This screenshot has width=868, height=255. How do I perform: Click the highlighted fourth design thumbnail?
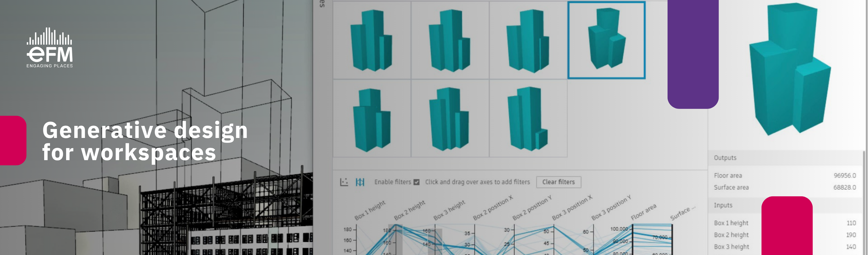(x=606, y=40)
